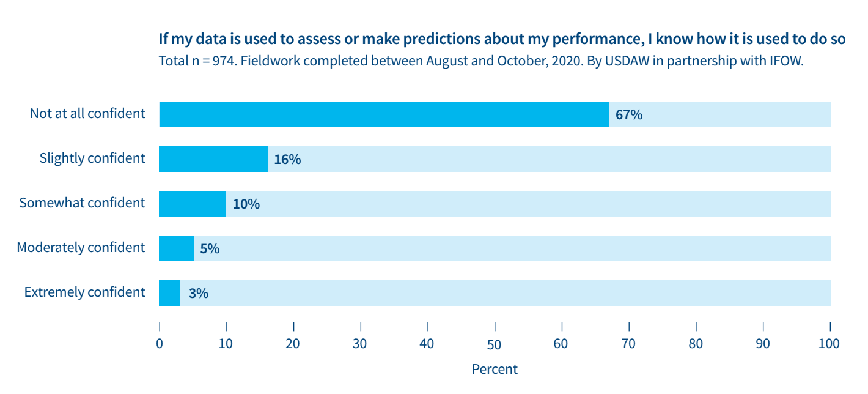Click the 30 tick label on the x-axis
868x394 pixels.
[x=360, y=344]
